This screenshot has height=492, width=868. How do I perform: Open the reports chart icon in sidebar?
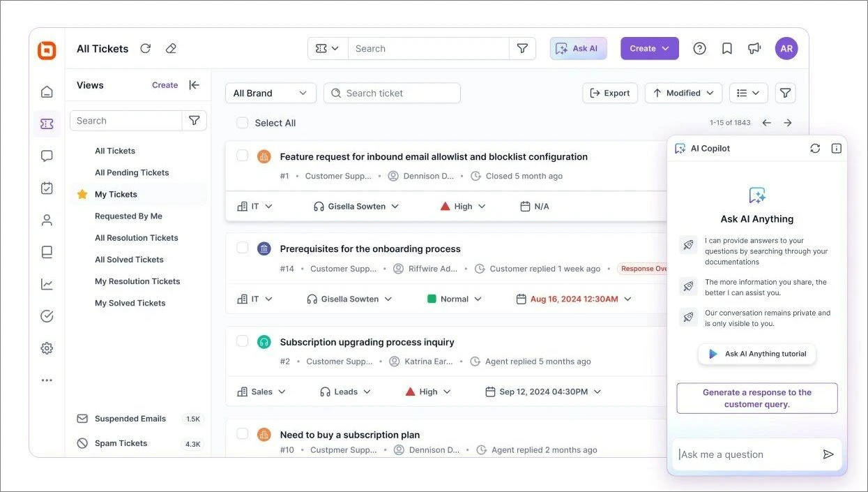[47, 284]
